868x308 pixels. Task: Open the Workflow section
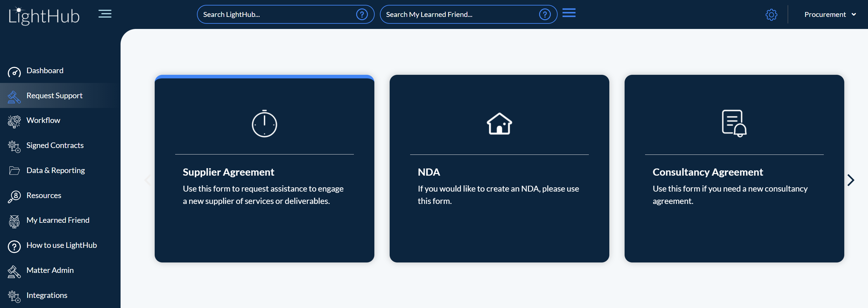coord(43,120)
